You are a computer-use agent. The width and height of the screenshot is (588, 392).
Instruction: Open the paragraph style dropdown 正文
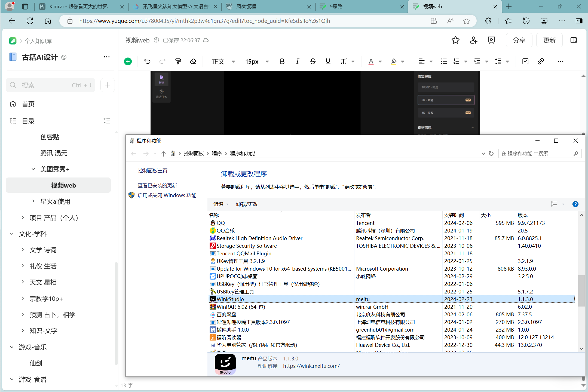(223, 62)
